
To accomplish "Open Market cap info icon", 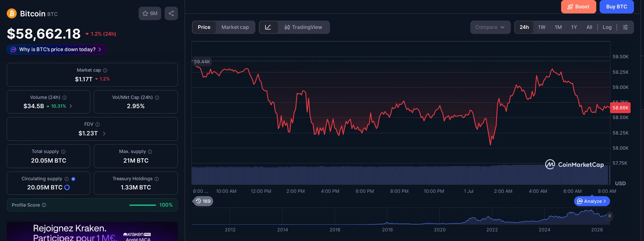I will tap(105, 70).
